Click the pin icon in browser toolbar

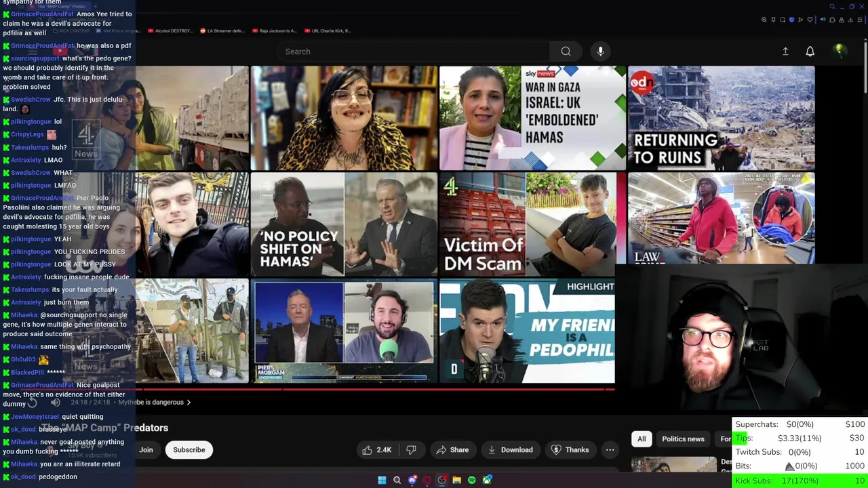click(x=773, y=20)
